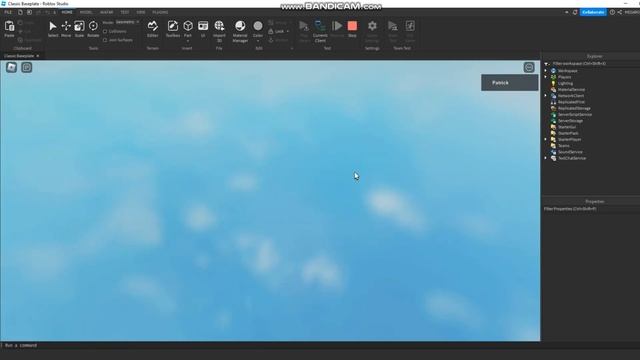Select MaterialService in Explorer
Image resolution: width=640 pixels, height=360 pixels.
click(571, 89)
